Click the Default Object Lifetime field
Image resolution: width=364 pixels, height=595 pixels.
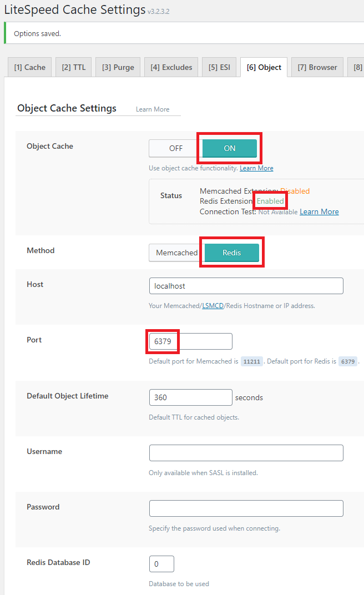(190, 397)
